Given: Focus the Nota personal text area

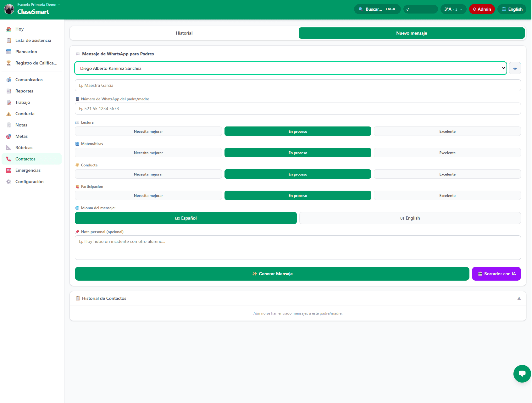Looking at the screenshot, I should [x=298, y=248].
